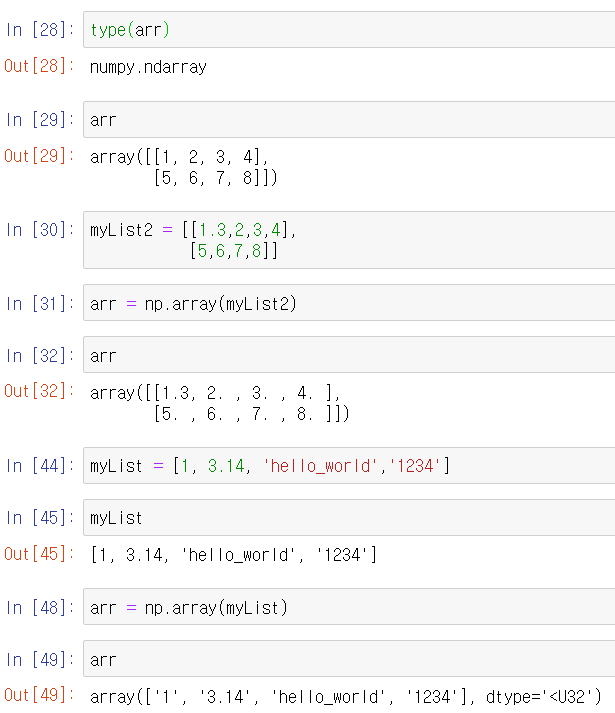Click the In [32]: prompt label
Viewport: 615px width, 713px height.
40,356
